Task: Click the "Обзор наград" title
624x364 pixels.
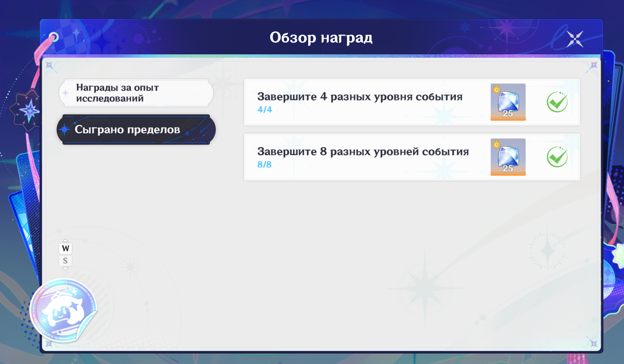Action: pos(321,38)
